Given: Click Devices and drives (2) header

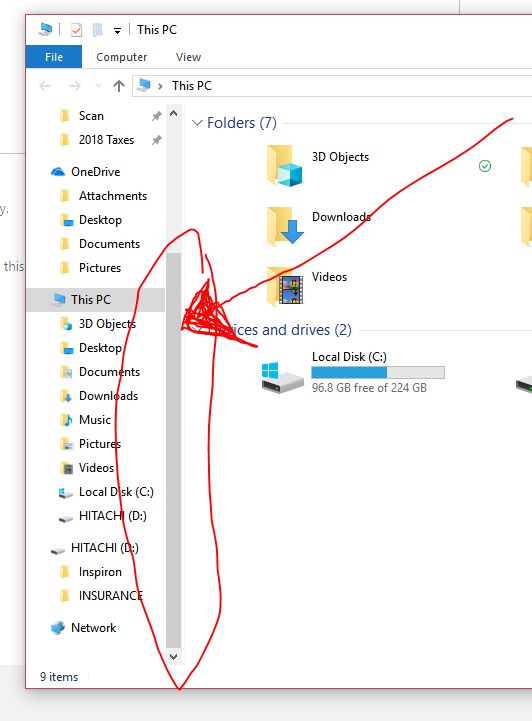Looking at the screenshot, I should tap(280, 330).
